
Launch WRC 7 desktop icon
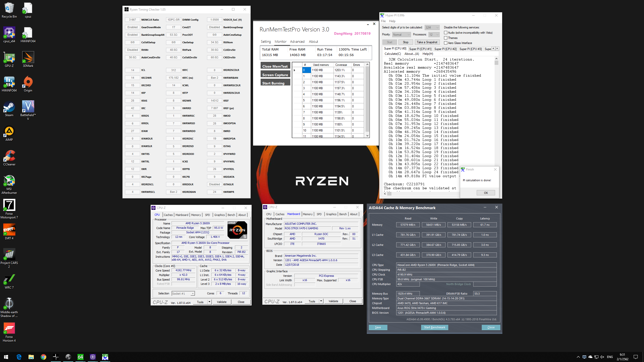click(x=9, y=281)
